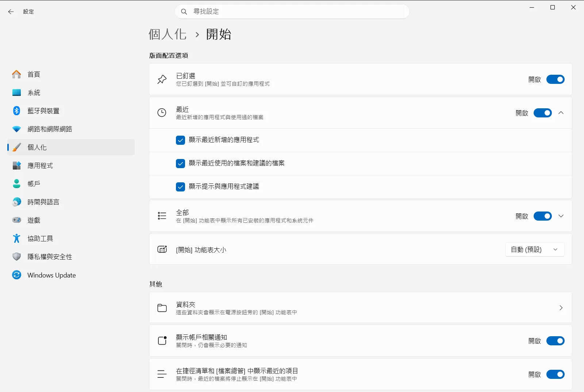Click the [開始] 功能表大小 icon
584x392 pixels.
click(162, 249)
